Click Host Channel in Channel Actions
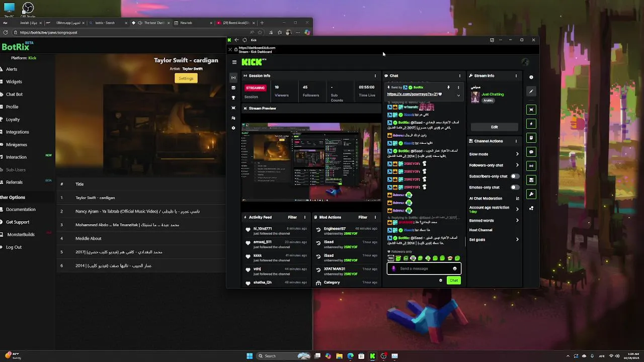 pyautogui.click(x=481, y=230)
